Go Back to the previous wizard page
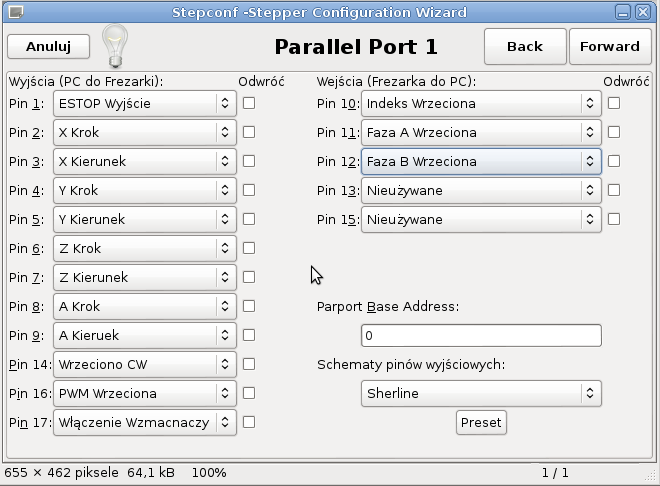 coord(524,46)
